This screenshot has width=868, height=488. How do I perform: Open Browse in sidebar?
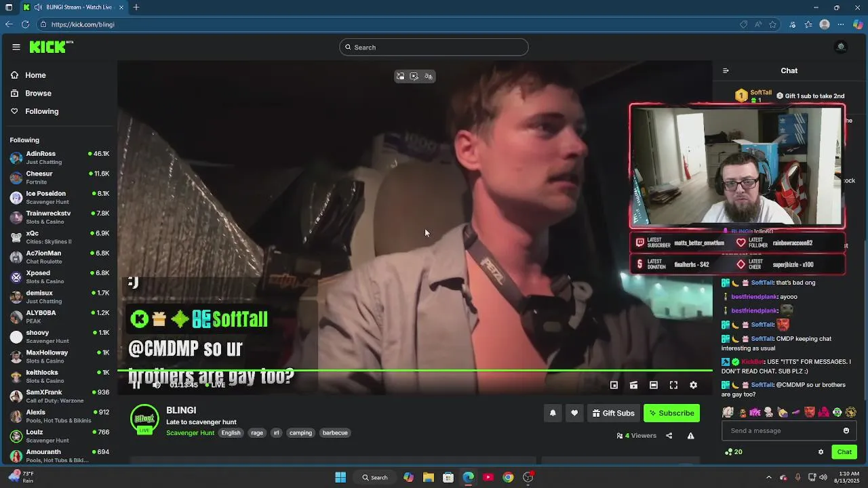coord(31,93)
